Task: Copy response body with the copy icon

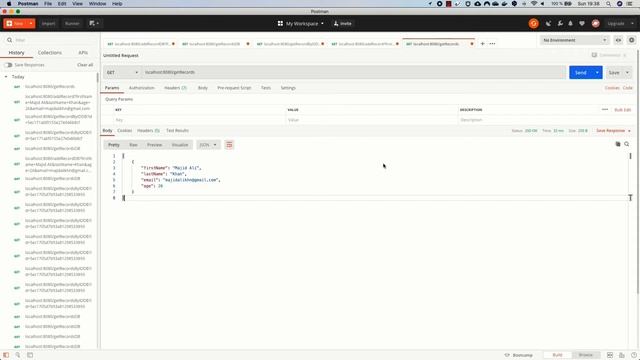Action: click(x=618, y=144)
